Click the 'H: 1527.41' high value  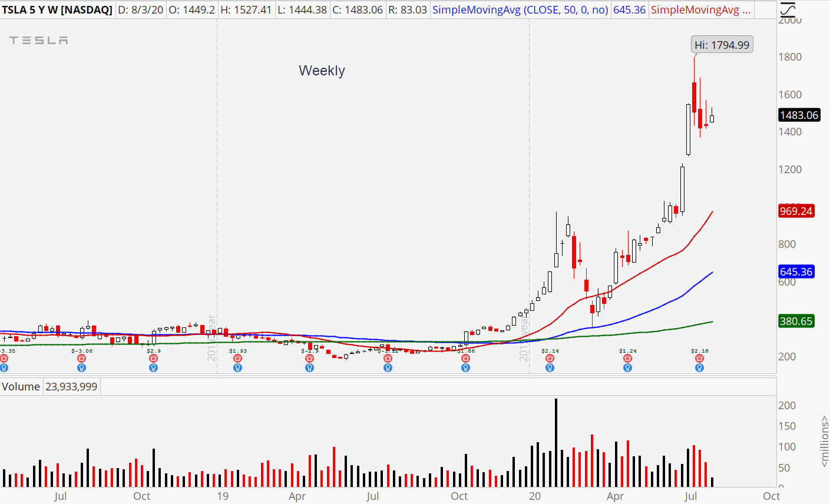tap(246, 10)
